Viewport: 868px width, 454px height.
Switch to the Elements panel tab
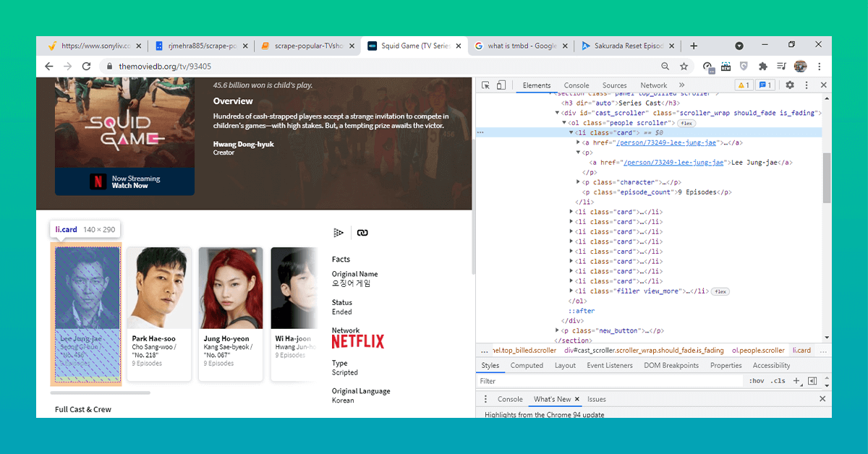coord(537,85)
